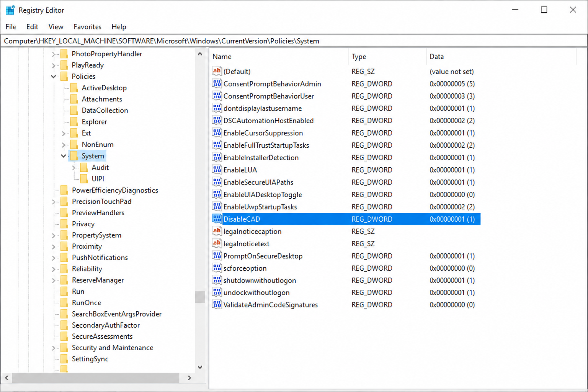
Task: Open the View menu
Action: [x=56, y=27]
